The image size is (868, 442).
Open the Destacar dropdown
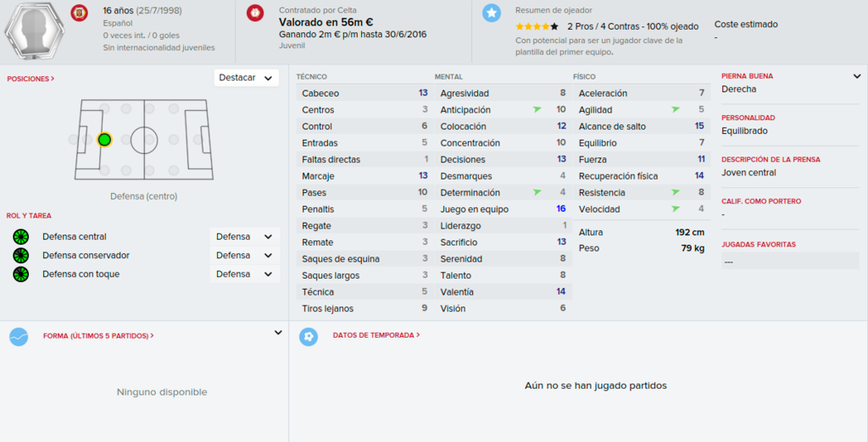[247, 78]
